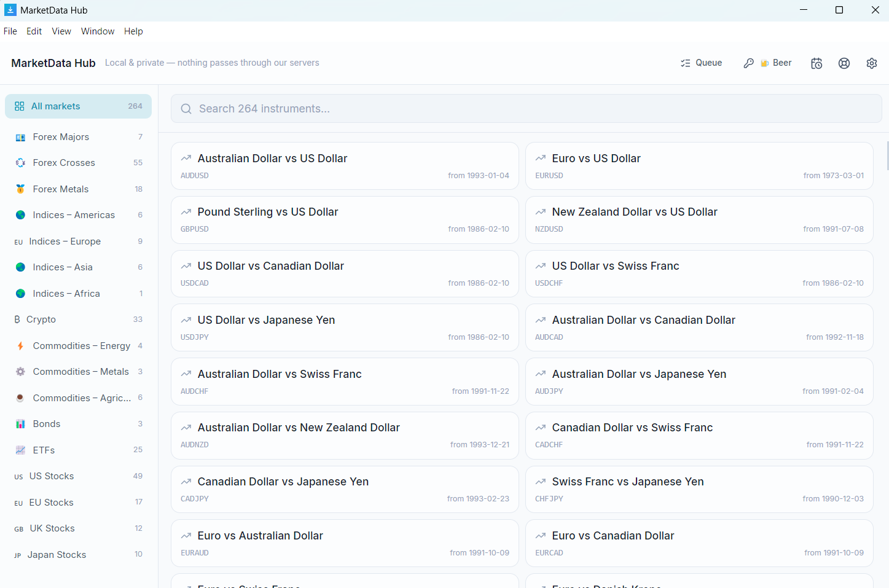Select All markets in sidebar
This screenshot has height=588, width=889.
(78, 106)
